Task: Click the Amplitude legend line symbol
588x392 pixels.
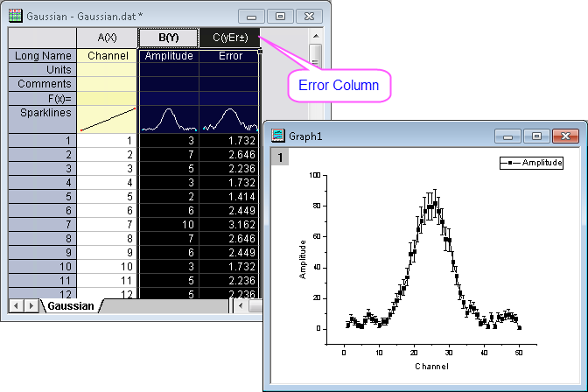Action: (x=509, y=164)
